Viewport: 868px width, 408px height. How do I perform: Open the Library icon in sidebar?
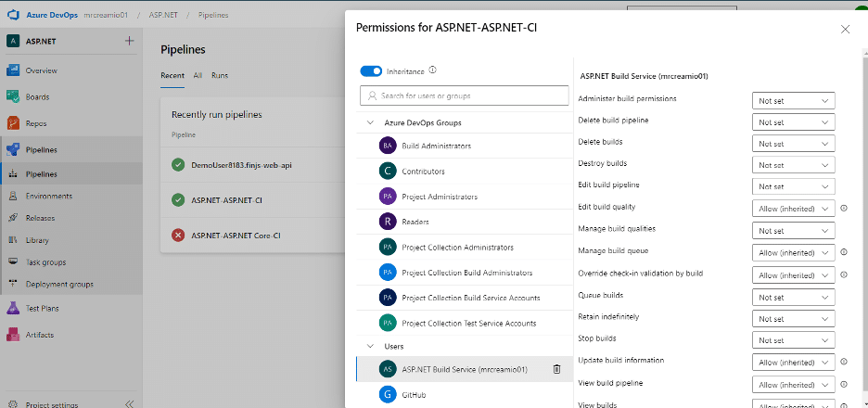(13, 240)
